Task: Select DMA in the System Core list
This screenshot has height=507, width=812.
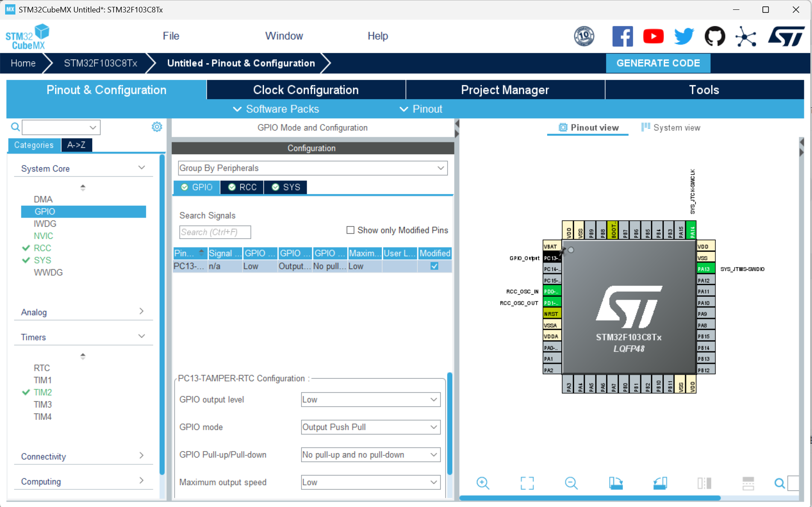Action: pos(43,199)
